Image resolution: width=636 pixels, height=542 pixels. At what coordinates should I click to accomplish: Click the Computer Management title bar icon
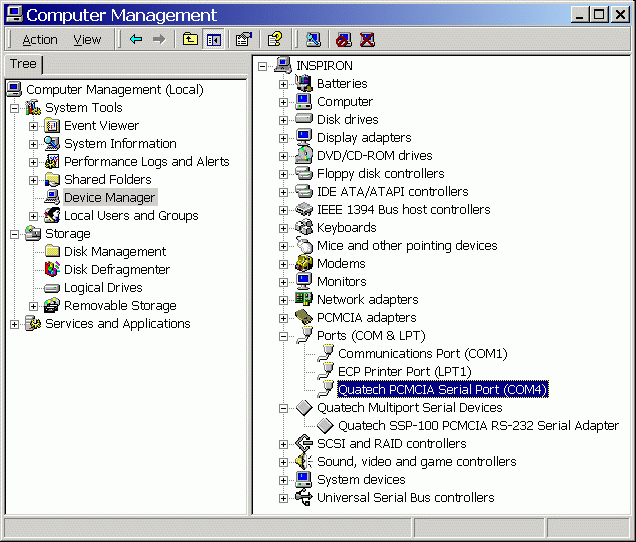15,14
